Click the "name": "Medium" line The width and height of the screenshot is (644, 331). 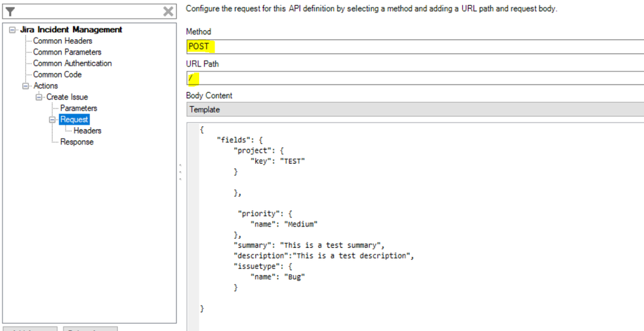[x=284, y=225]
